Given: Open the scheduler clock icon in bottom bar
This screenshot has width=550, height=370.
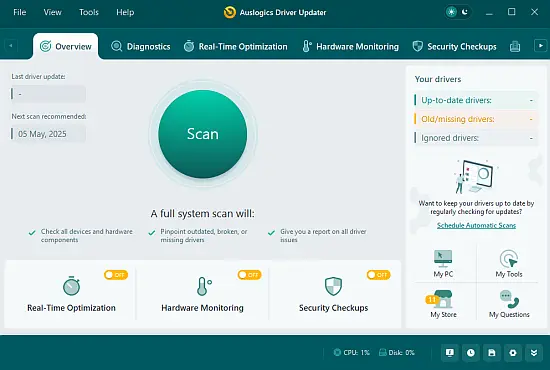Looking at the screenshot, I should [x=471, y=353].
